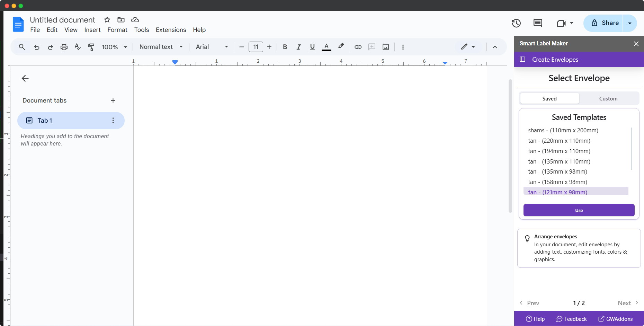This screenshot has width=644, height=326.
Task: Close the Smart Label Maker sidebar
Action: pos(636,44)
